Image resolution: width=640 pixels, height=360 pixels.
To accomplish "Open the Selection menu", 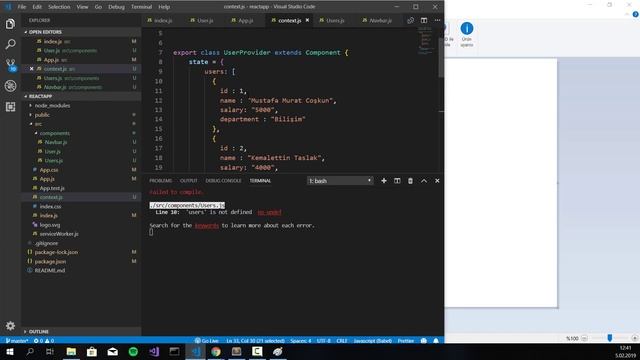I will [x=59, y=7].
